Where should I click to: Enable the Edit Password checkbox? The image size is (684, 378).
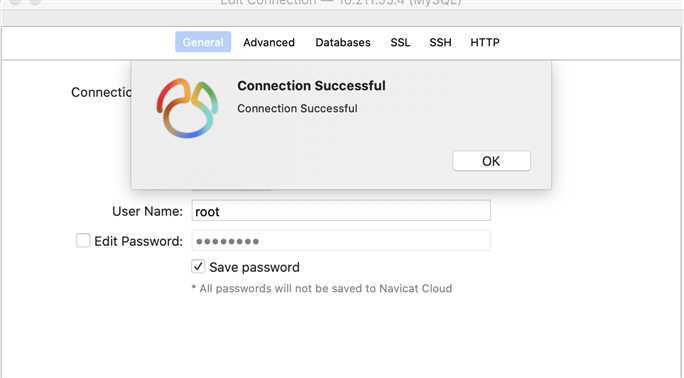(83, 240)
